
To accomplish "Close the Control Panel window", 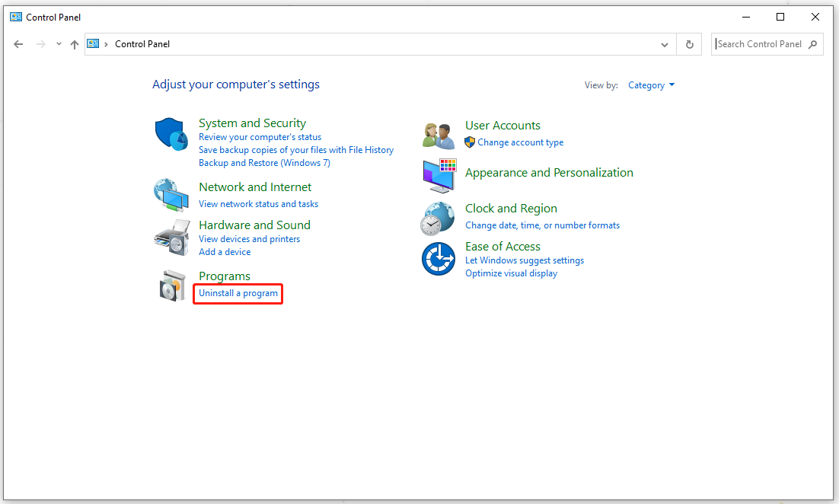I will coord(815,17).
